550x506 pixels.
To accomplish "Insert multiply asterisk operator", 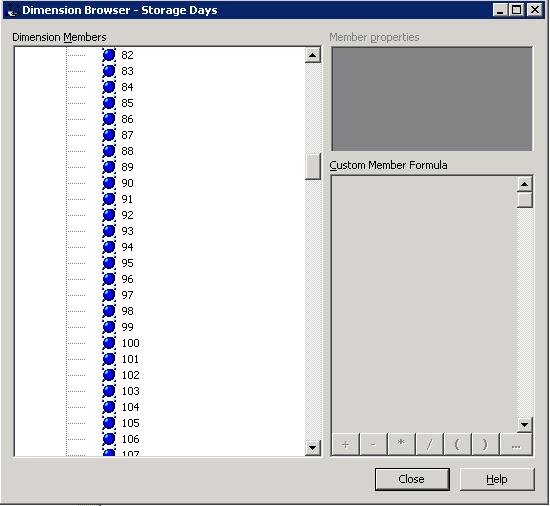I will pyautogui.click(x=402, y=444).
